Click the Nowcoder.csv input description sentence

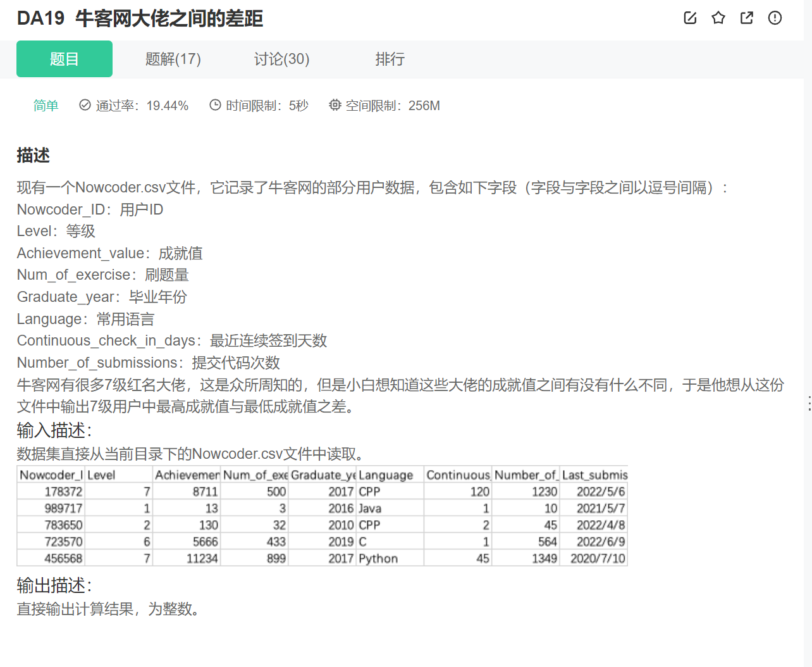pyautogui.click(x=192, y=454)
